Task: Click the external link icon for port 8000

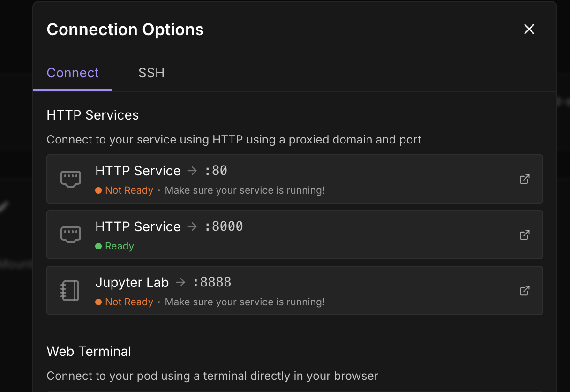Action: tap(524, 235)
